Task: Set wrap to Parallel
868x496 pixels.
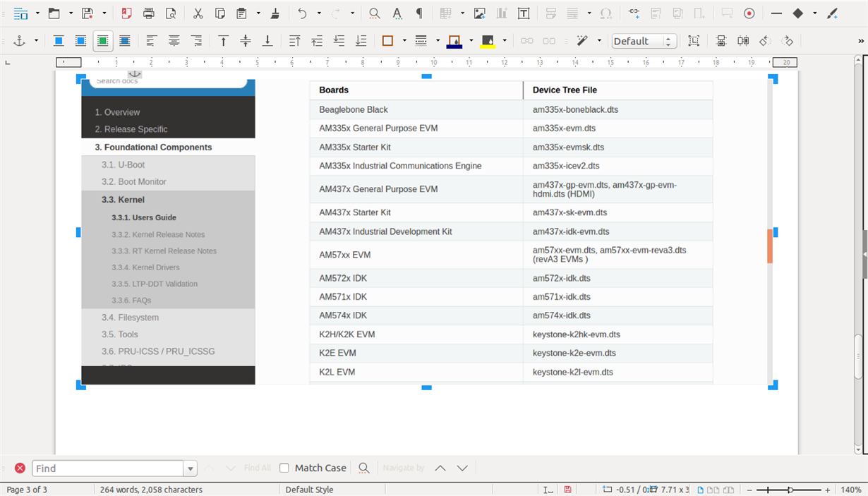Action: [x=80, y=41]
